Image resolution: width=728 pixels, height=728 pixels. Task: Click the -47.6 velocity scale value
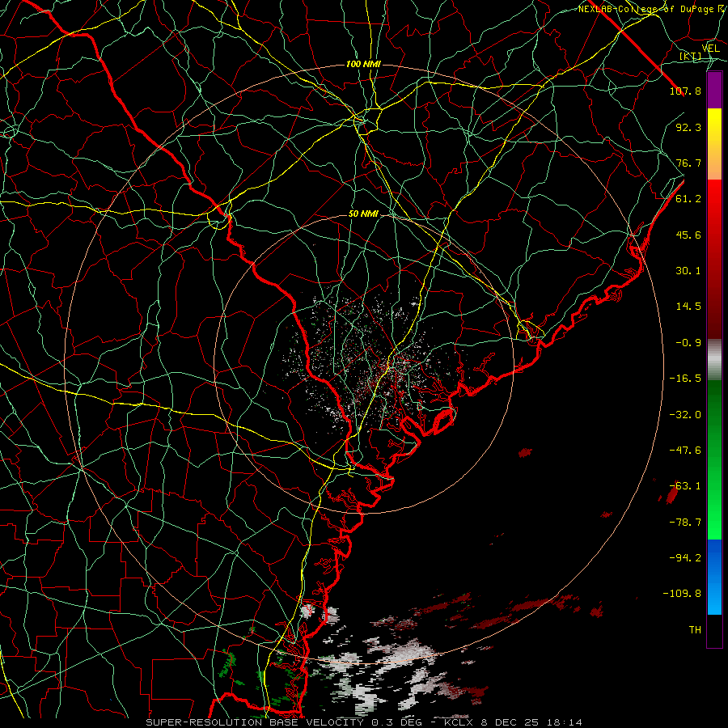point(685,451)
